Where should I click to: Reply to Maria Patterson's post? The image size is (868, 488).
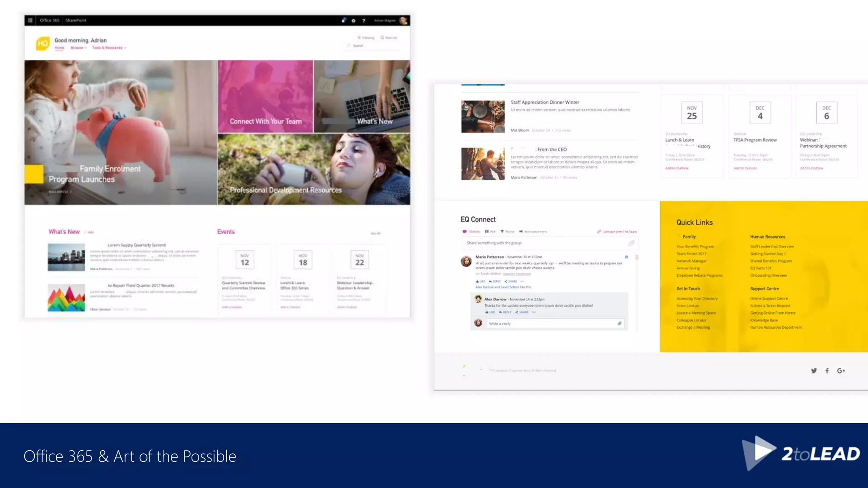495,281
